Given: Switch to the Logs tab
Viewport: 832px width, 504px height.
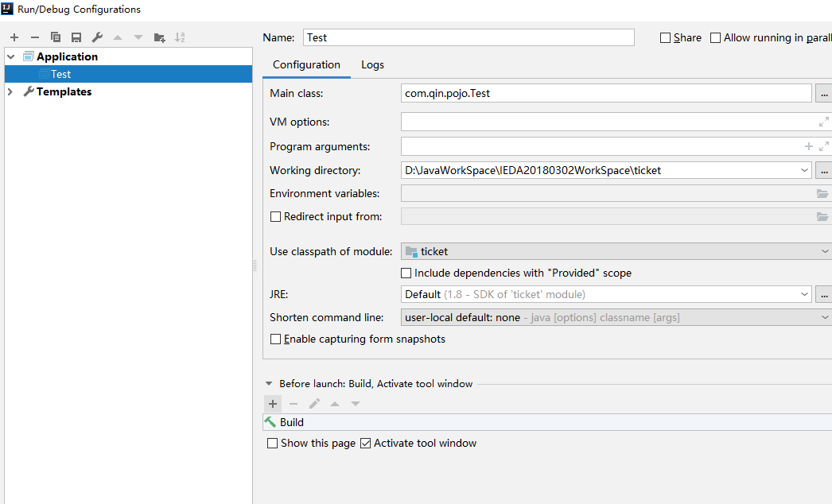Looking at the screenshot, I should pos(372,65).
